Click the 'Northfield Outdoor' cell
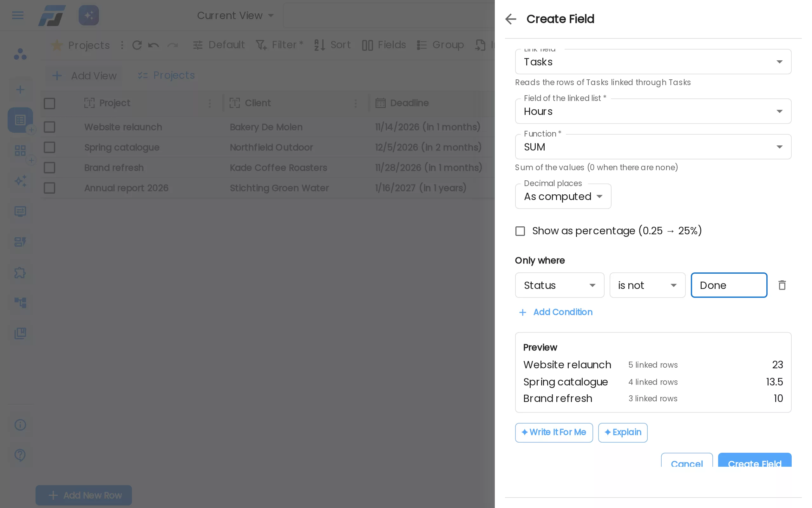812x508 pixels. (x=271, y=147)
